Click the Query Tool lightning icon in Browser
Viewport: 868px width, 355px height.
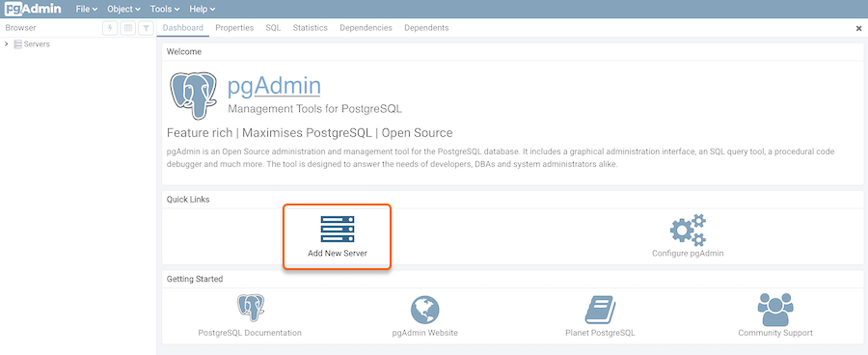click(110, 28)
